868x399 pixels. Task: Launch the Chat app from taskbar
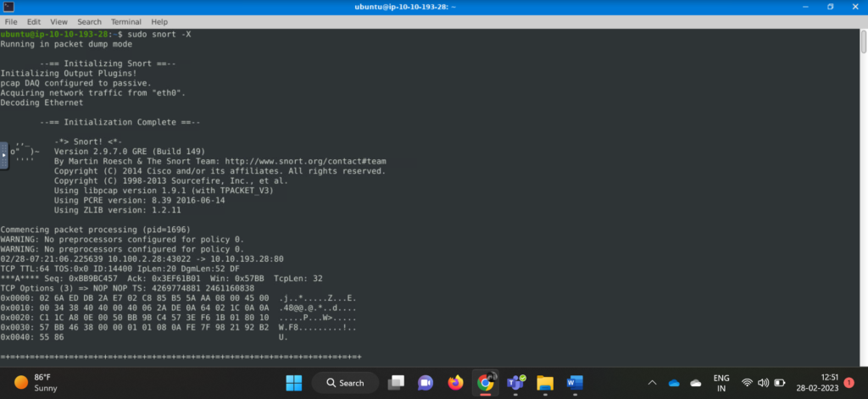click(x=425, y=382)
